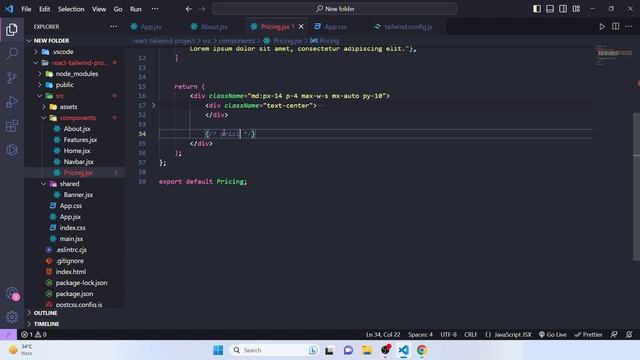Open package.json in the explorer
The image size is (640, 360).
click(x=74, y=294)
